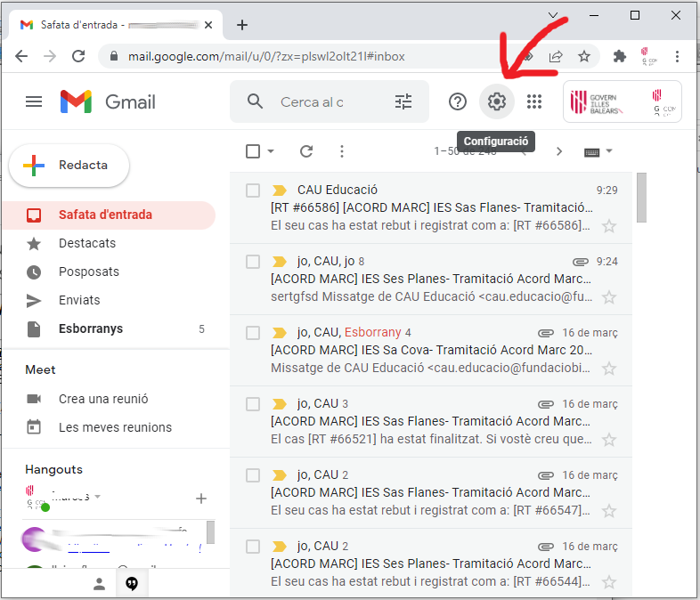Click the help question mark icon

(x=458, y=101)
